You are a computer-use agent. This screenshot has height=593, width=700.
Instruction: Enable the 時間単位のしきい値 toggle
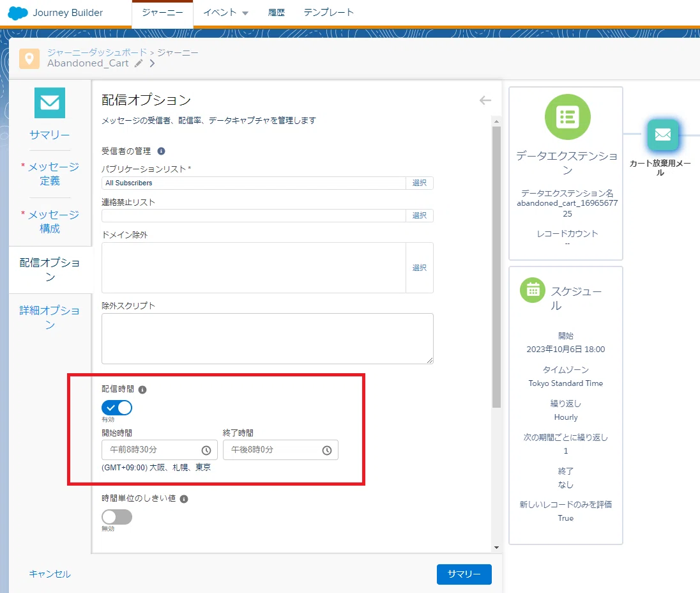tap(117, 517)
